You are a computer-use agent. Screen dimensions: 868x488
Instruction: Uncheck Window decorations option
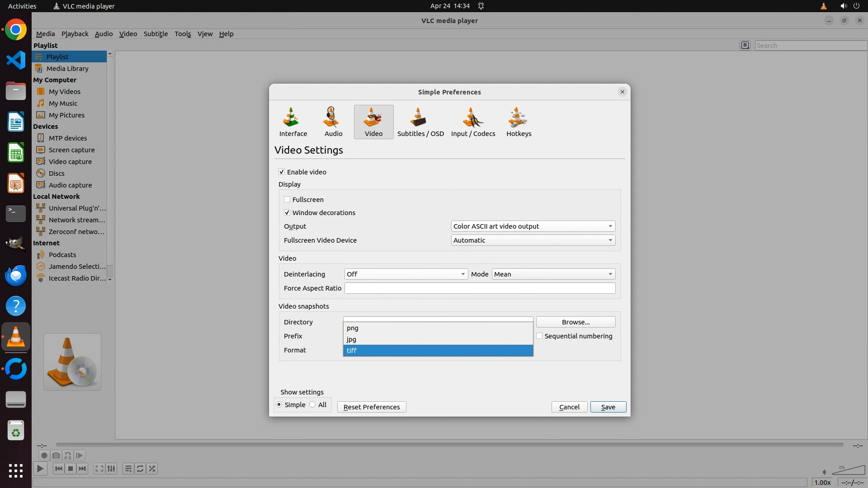(287, 212)
